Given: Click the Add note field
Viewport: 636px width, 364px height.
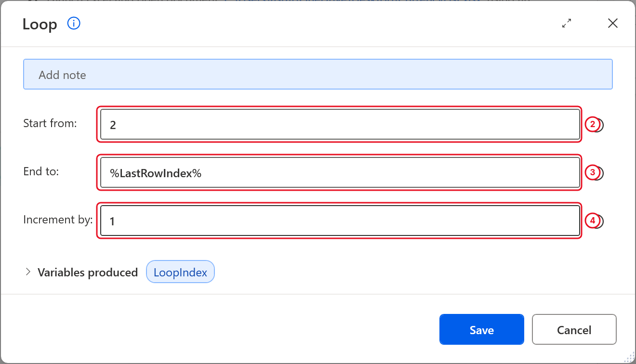Looking at the screenshot, I should click(318, 75).
